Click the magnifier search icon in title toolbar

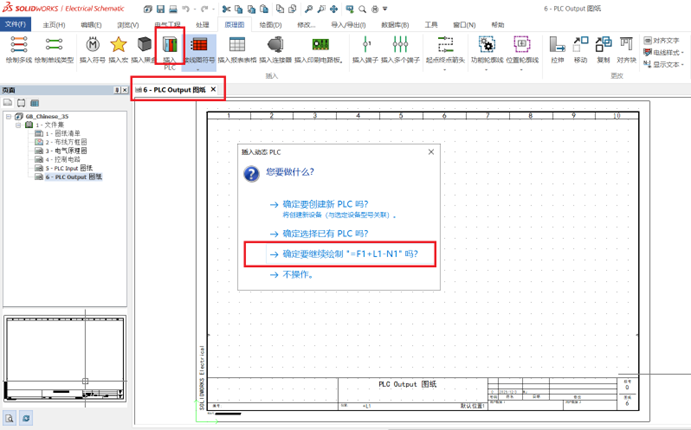coord(362,9)
